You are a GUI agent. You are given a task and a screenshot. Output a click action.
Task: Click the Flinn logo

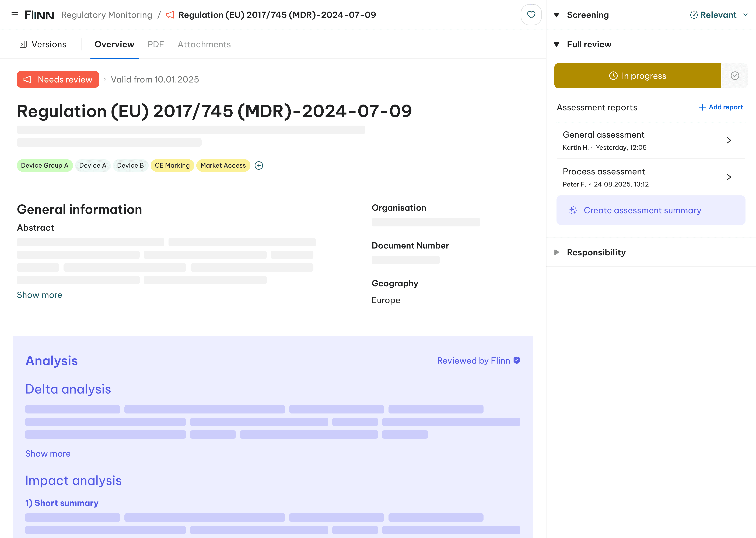39,15
